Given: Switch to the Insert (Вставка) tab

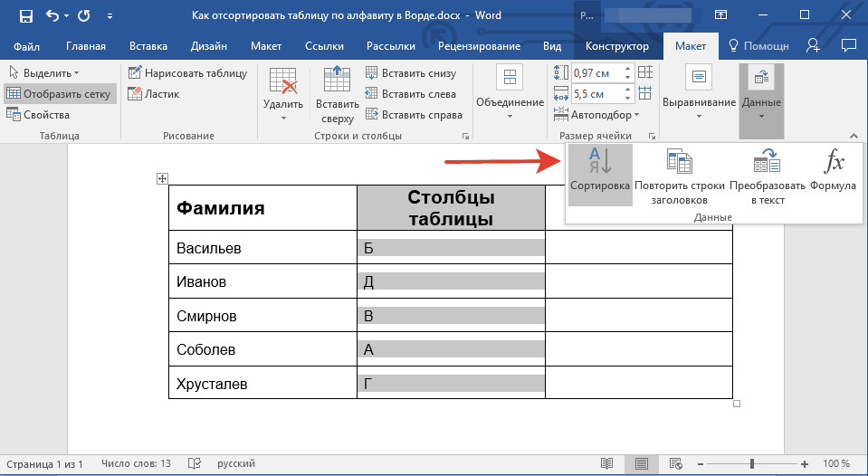Looking at the screenshot, I should 148,46.
